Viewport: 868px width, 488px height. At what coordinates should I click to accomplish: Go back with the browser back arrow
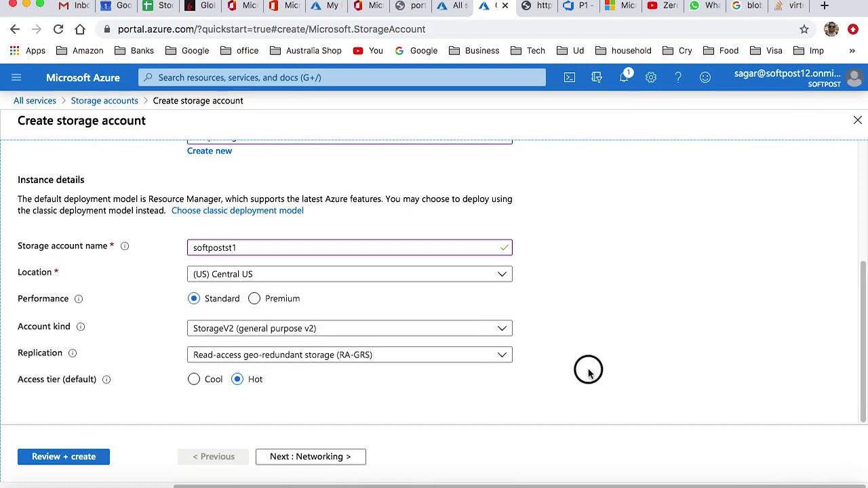[15, 29]
